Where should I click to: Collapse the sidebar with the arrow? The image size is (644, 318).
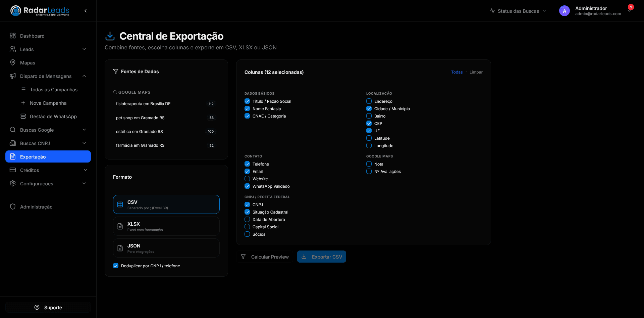pyautogui.click(x=86, y=11)
